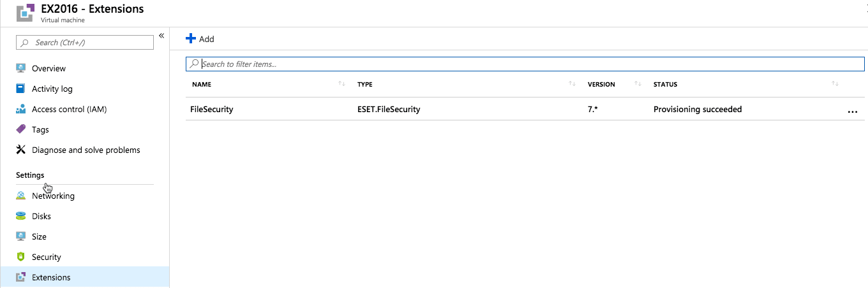The width and height of the screenshot is (868, 288).
Task: Open the Activity log menu item
Action: (52, 89)
